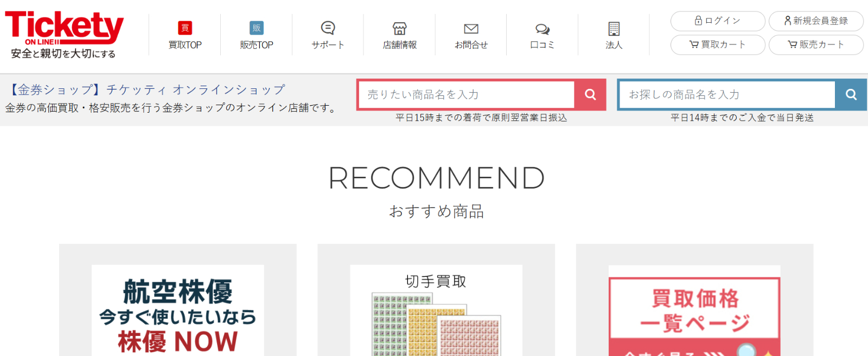Click the 法人 building icon

point(614,29)
